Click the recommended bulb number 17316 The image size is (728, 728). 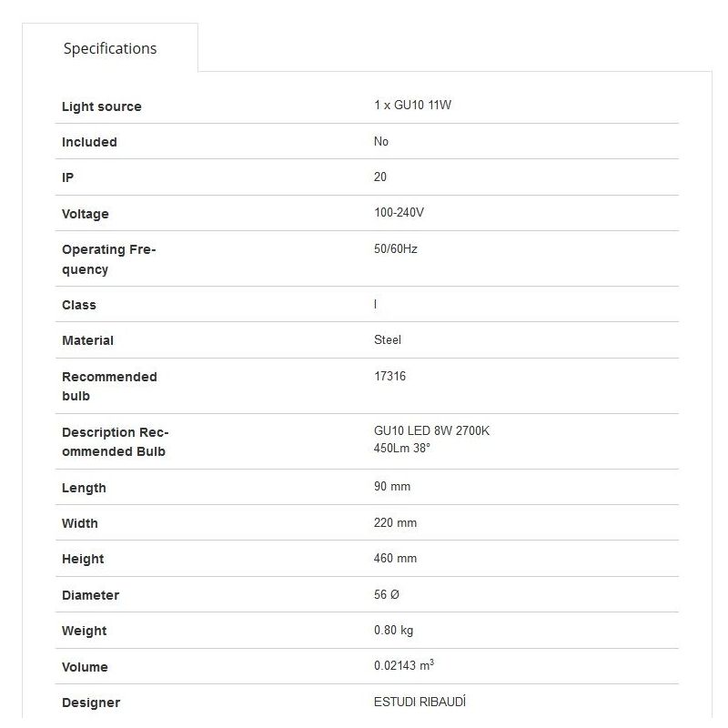[389, 376]
